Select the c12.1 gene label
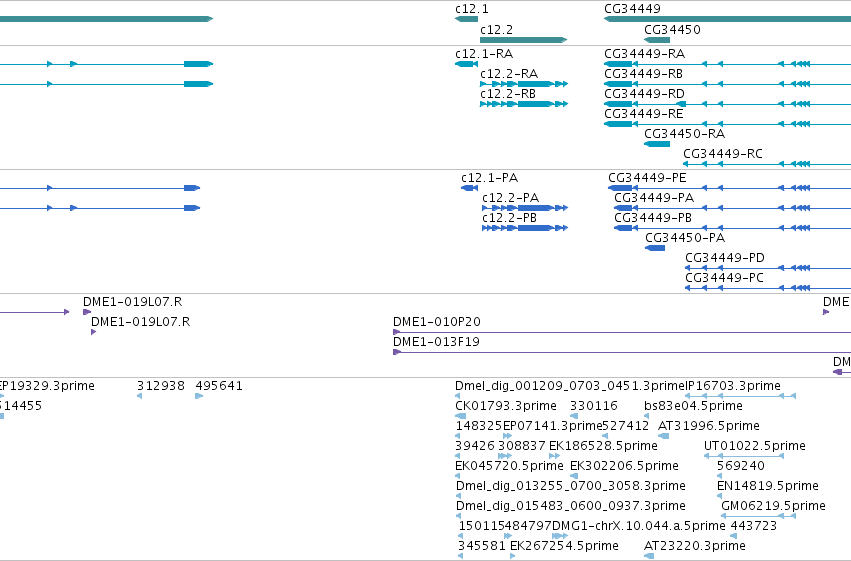851x561 pixels. coord(472,9)
